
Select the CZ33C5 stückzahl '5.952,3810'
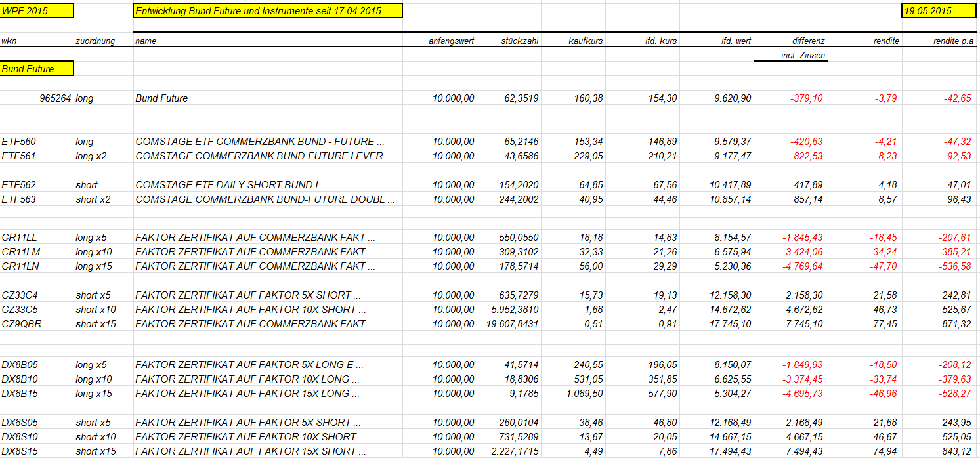[x=515, y=310]
